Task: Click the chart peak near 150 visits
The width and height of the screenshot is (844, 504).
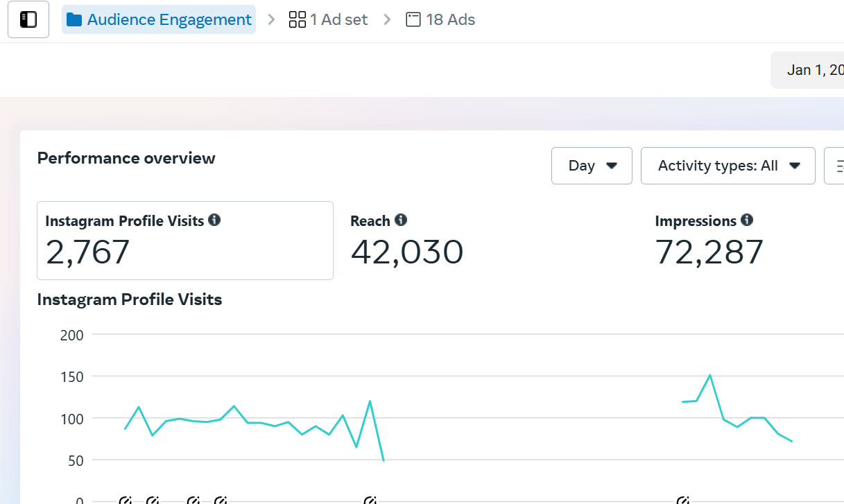Action: 709,375
